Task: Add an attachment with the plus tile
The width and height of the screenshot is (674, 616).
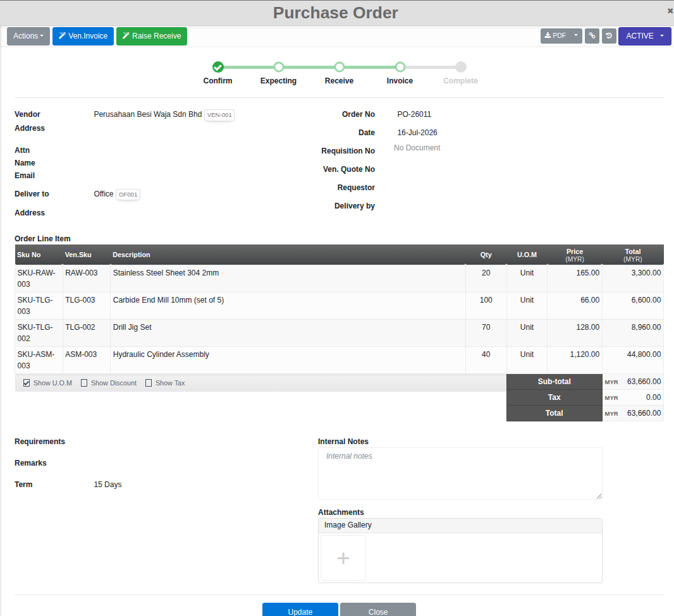Action: pos(343,558)
